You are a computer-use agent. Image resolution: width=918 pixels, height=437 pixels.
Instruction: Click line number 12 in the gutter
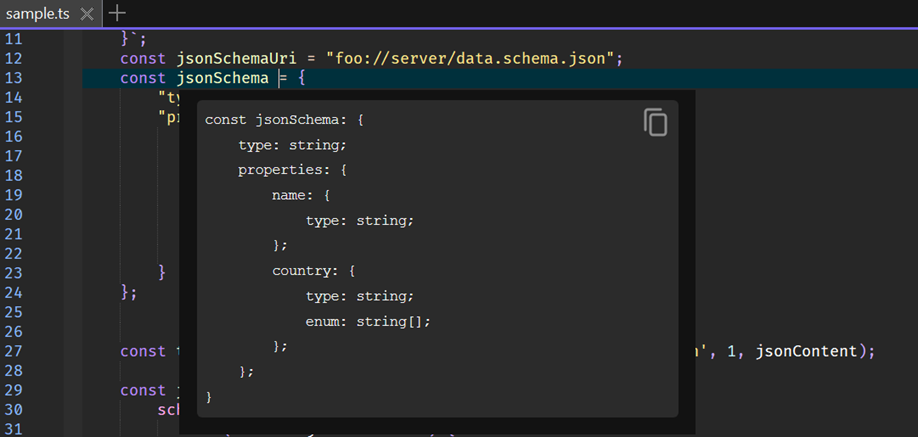[13, 58]
